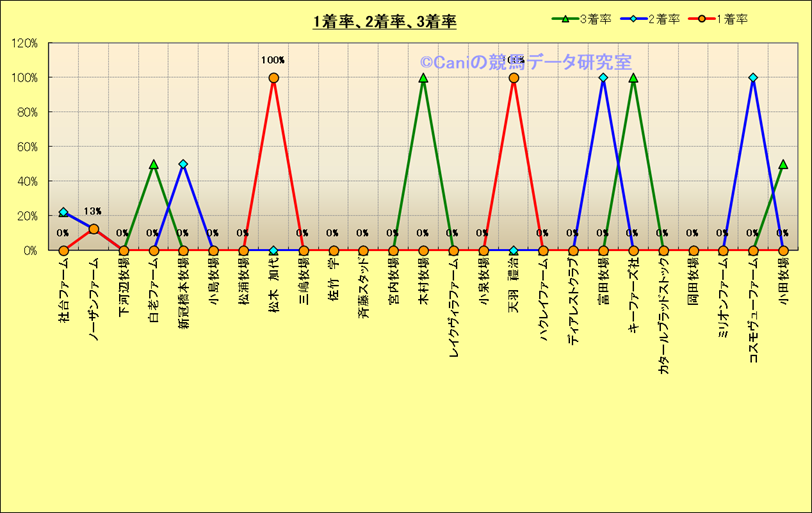Click the blue diamond peak at コスモヴューファーム
Viewport: 812px width, 513px height.
753,78
